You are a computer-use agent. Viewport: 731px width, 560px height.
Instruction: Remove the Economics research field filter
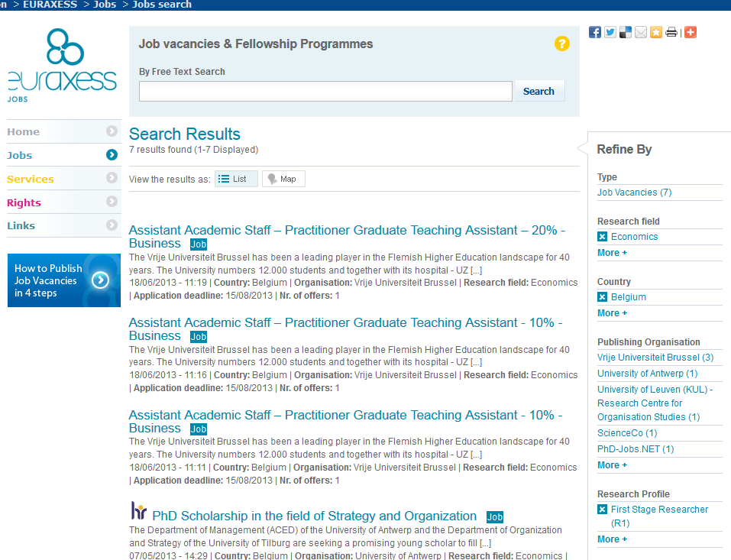pyautogui.click(x=603, y=236)
